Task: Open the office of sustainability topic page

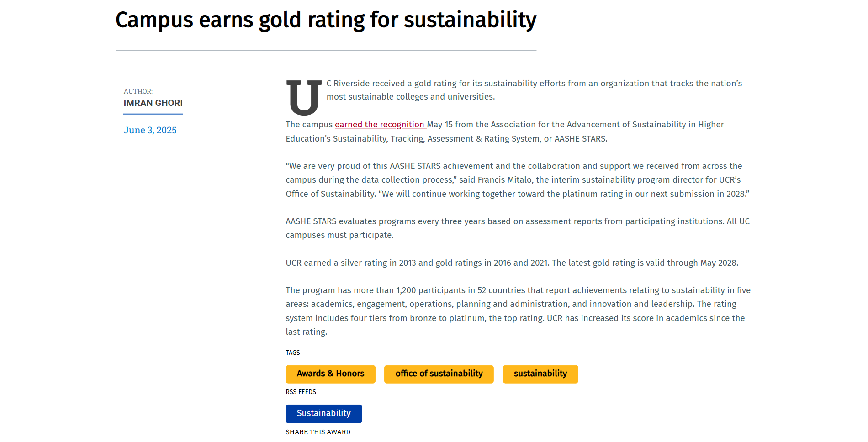Action: 439,374
